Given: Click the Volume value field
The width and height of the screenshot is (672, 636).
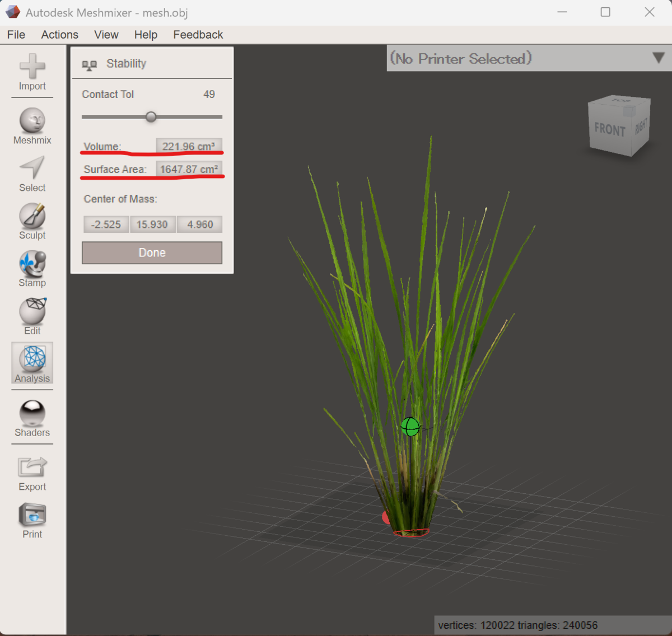Looking at the screenshot, I should tap(189, 146).
